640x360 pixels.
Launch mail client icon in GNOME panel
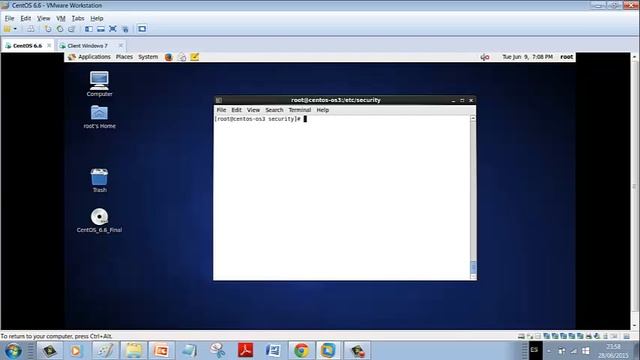[x=182, y=57]
